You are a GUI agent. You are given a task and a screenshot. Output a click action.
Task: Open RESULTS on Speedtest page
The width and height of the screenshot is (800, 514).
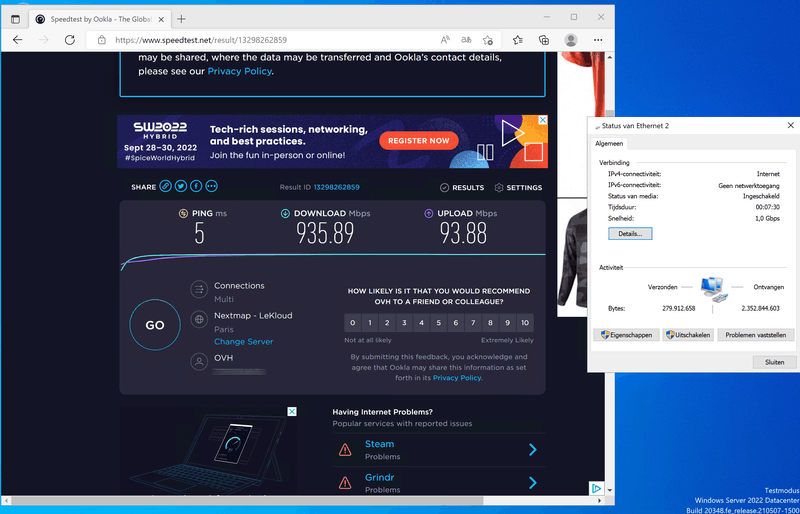[x=462, y=187]
